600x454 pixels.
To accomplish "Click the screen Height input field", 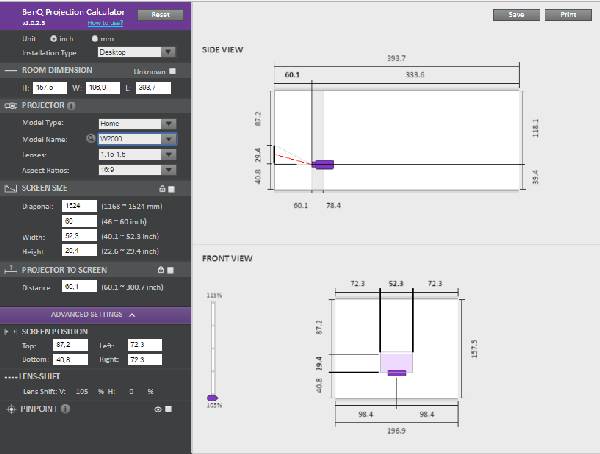I will (80, 251).
